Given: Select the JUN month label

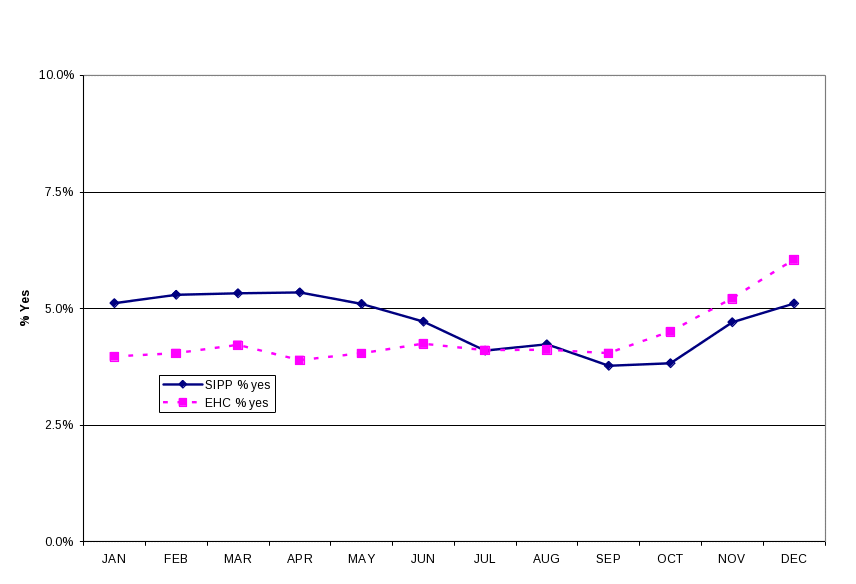Looking at the screenshot, I should coord(423,559).
